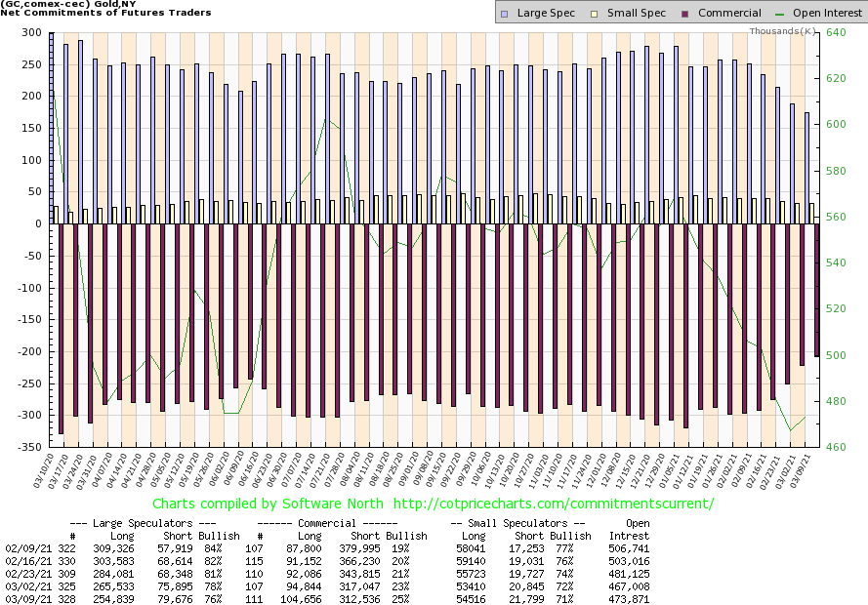Select the 02/09/21 table row date
868x605 pixels.
pos(24,548)
